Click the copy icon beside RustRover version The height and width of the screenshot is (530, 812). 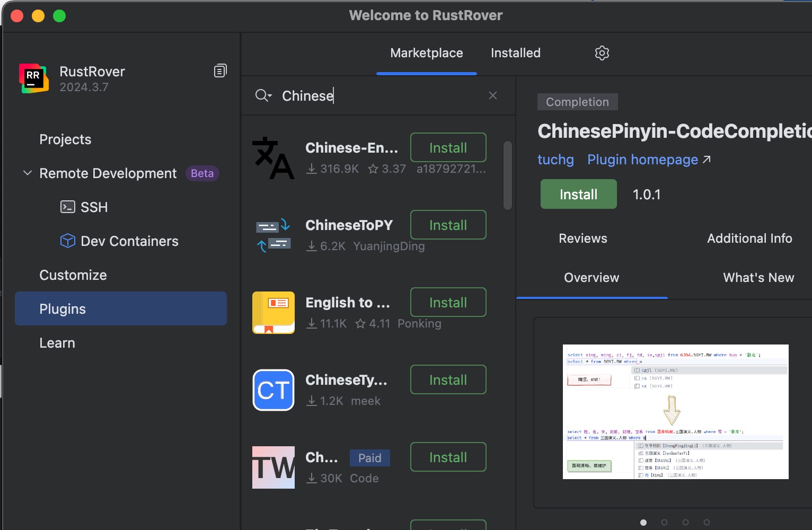(x=220, y=71)
